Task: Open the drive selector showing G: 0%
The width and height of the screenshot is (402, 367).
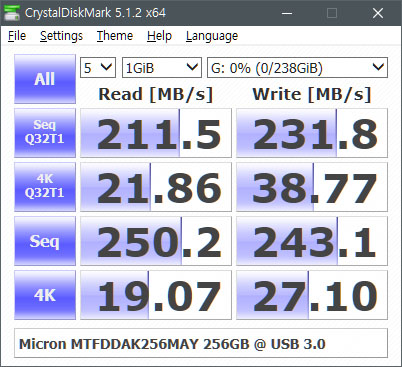Action: [297, 68]
